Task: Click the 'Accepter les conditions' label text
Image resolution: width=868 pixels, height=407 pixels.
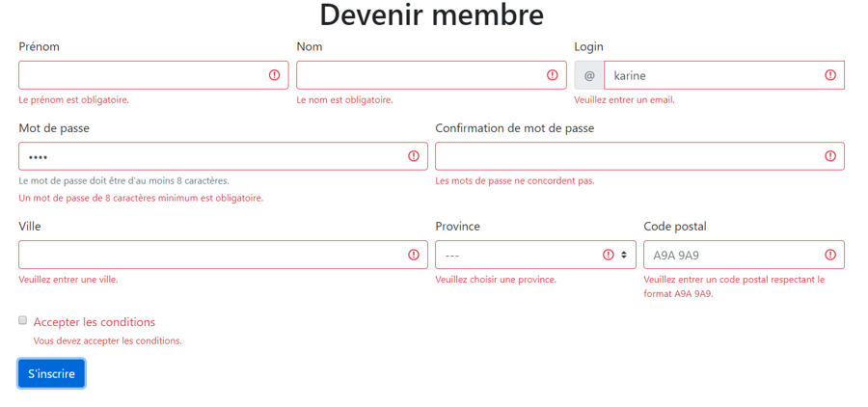Action: click(95, 322)
